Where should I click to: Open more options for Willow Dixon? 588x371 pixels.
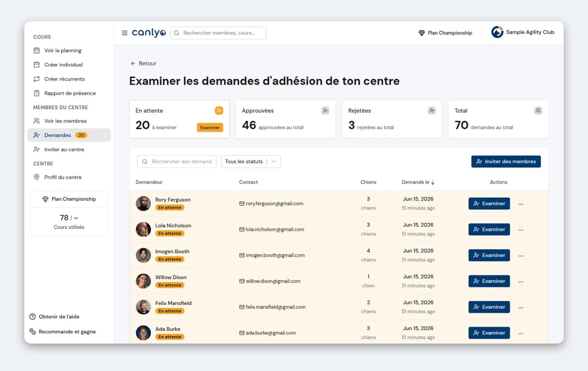click(x=521, y=282)
